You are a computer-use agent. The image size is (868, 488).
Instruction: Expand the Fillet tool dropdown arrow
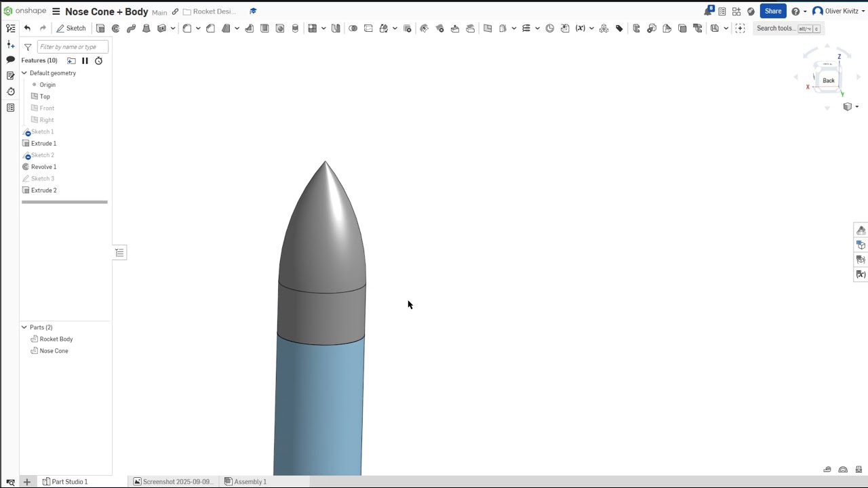coord(198,28)
